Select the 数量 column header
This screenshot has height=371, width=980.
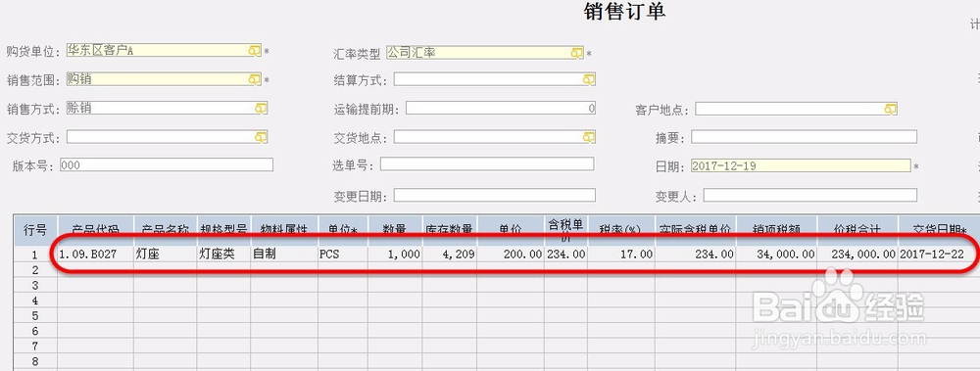(395, 230)
